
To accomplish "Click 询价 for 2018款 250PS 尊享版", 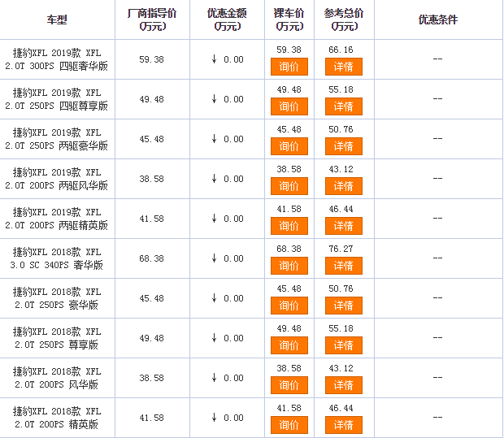I will tap(289, 345).
